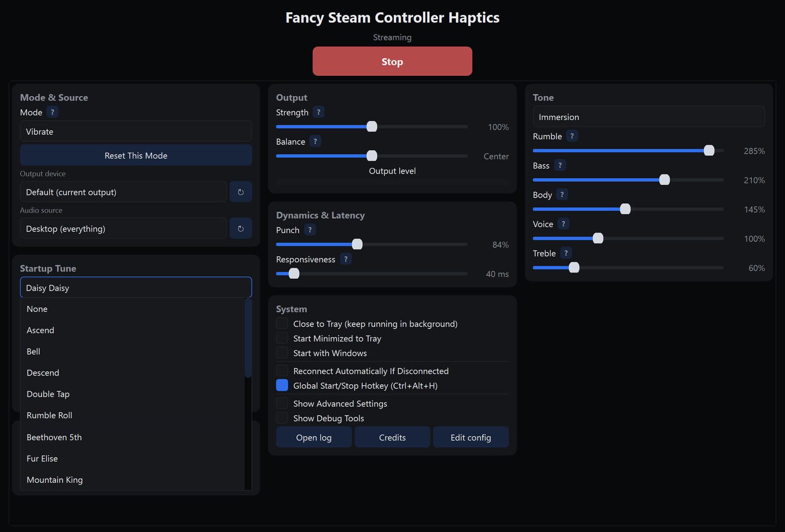The image size is (785, 532).
Task: Click the Voice slider handle
Action: 598,238
